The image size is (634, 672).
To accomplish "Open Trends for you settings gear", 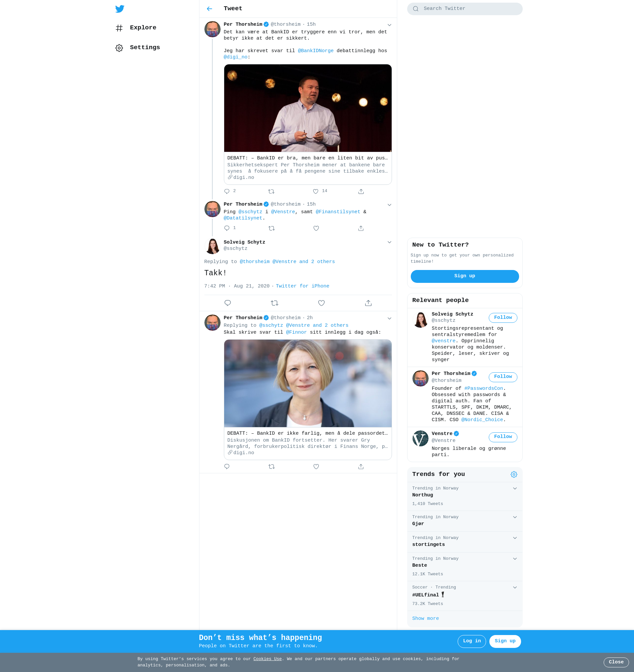I will 513,474.
